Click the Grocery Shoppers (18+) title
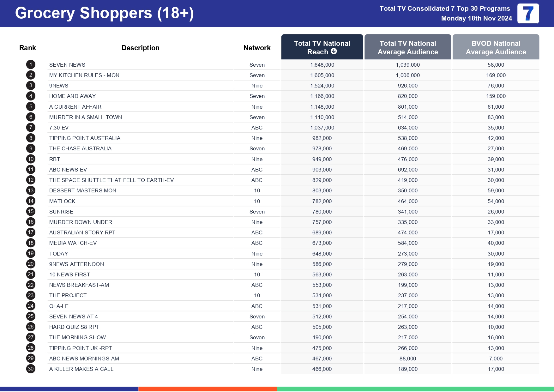The width and height of the screenshot is (554, 392). [x=104, y=13]
